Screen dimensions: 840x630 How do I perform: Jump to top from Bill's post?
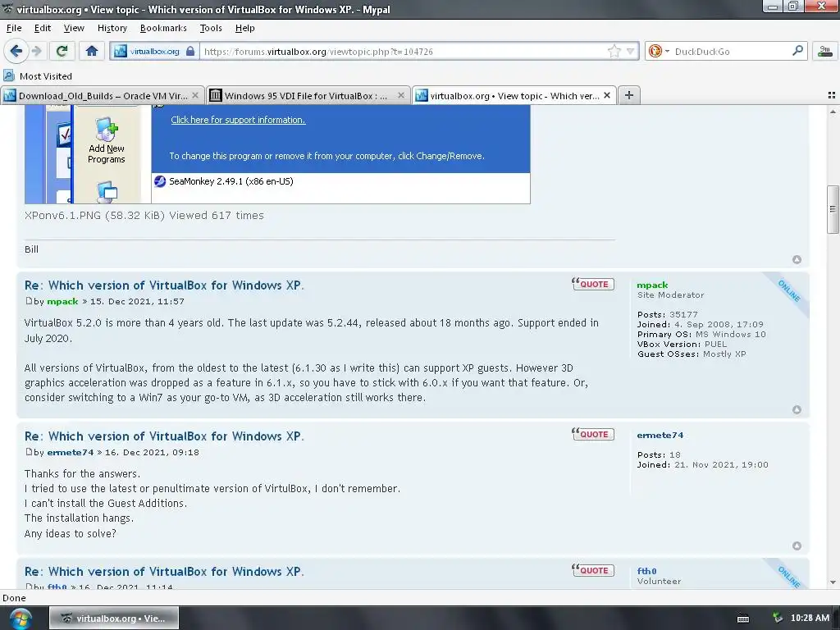[797, 259]
